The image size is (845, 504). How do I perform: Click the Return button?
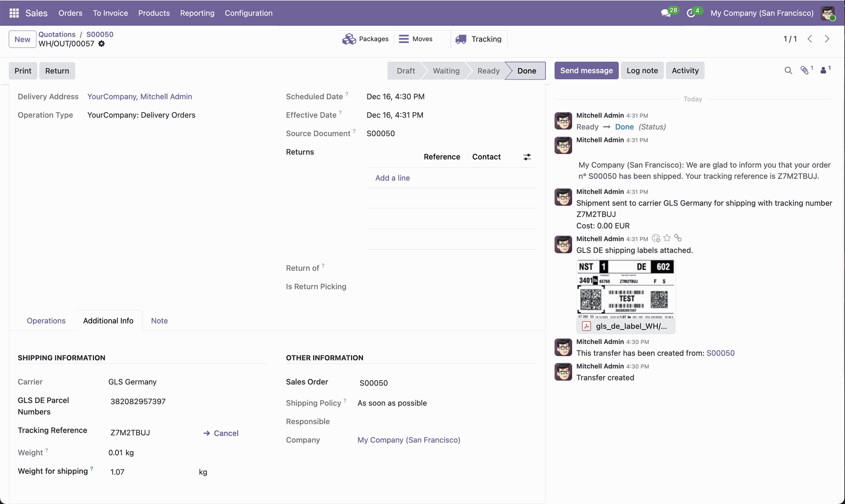pos(57,71)
